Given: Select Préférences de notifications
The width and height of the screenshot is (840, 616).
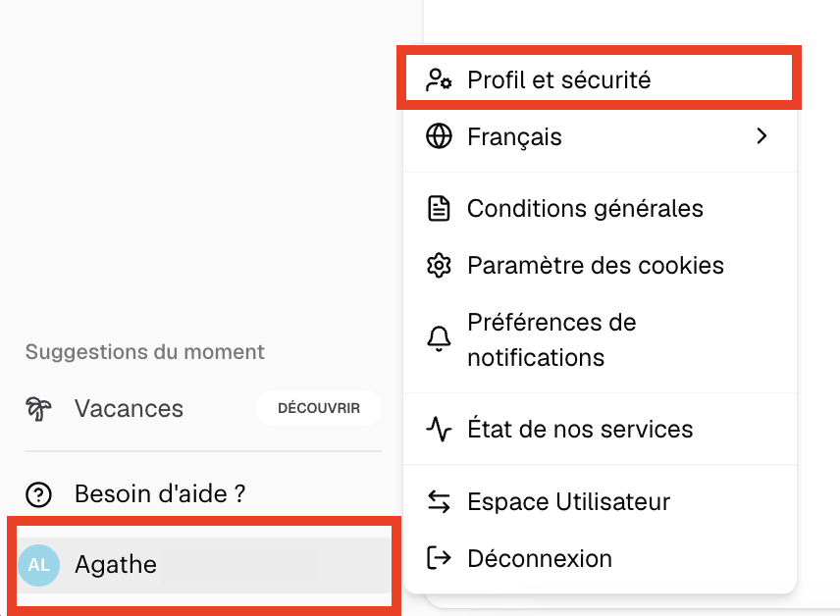Looking at the screenshot, I should point(551,339).
